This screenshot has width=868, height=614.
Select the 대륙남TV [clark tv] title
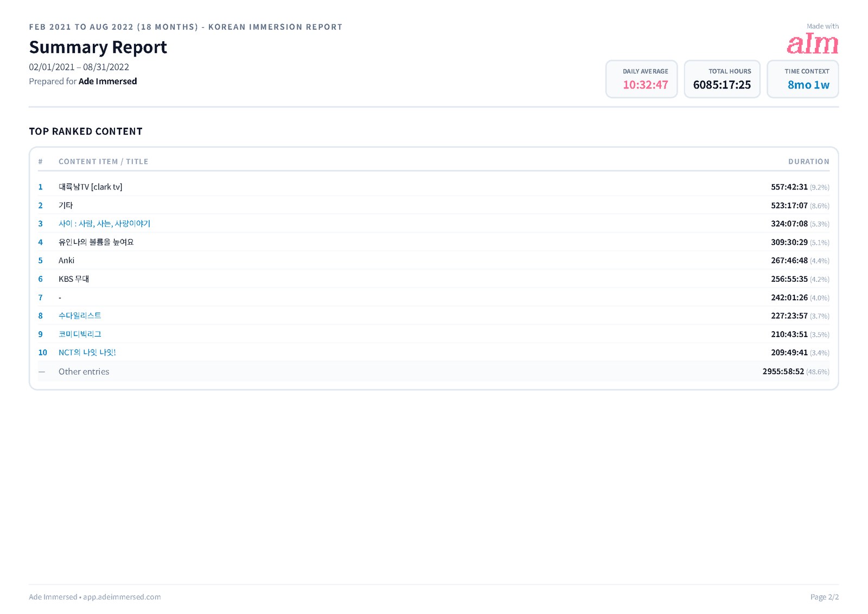90,187
